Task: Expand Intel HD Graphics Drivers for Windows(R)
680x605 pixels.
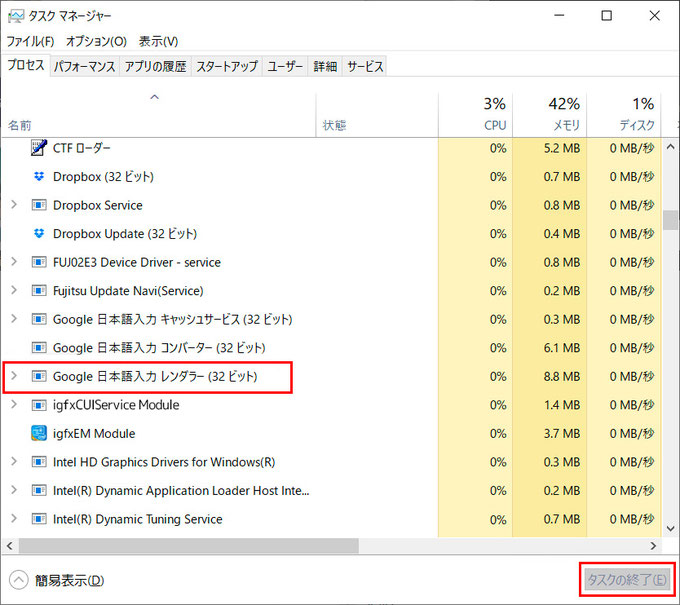Action: (14, 461)
